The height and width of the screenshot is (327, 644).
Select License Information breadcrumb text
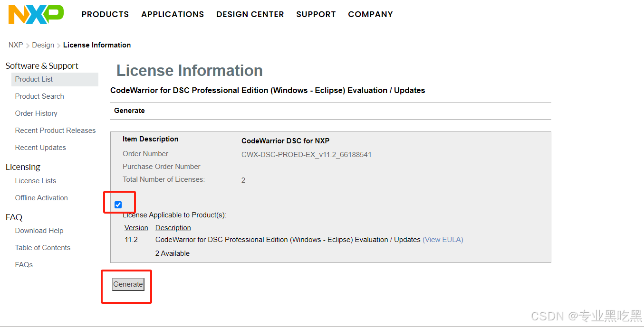tap(97, 45)
